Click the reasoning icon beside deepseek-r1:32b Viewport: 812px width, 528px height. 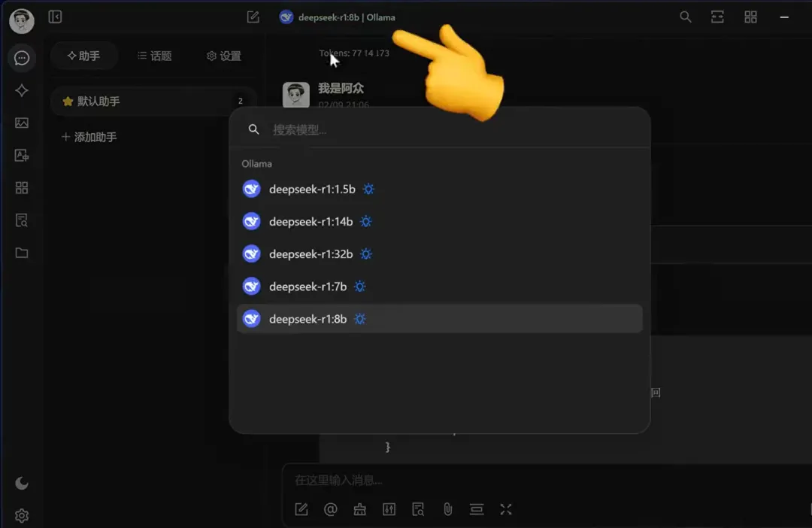click(x=365, y=254)
